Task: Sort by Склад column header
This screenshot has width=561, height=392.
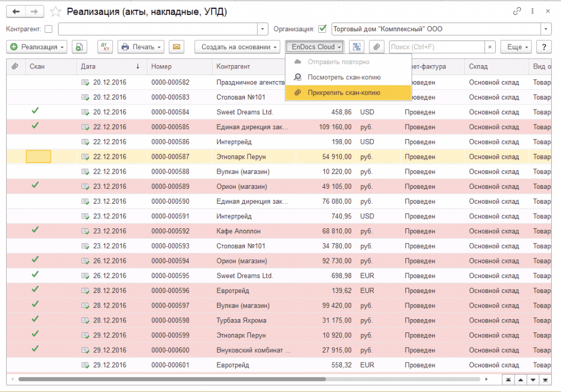Action: coord(496,67)
